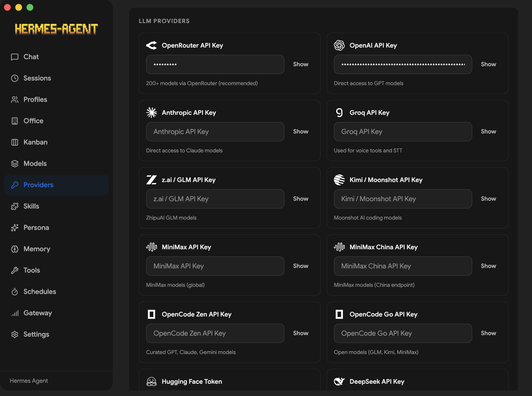Click the Anthropic API Key input field

tap(215, 132)
